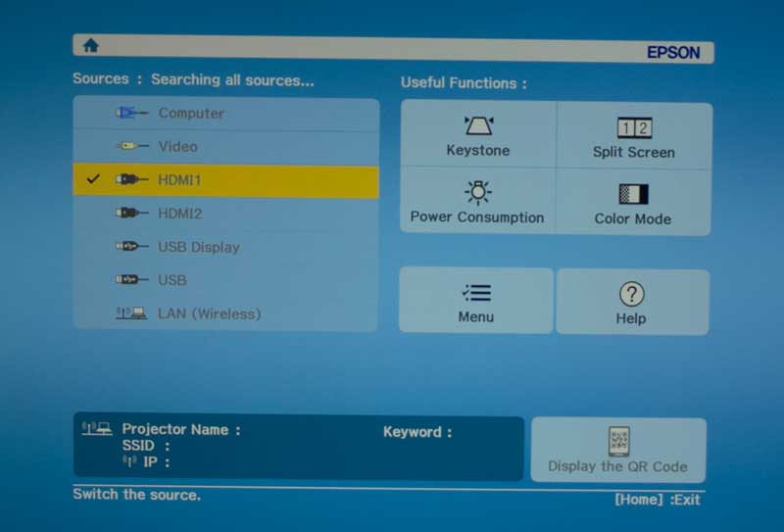This screenshot has width=784, height=532.
Task: Select the Computer source
Action: pos(191,114)
